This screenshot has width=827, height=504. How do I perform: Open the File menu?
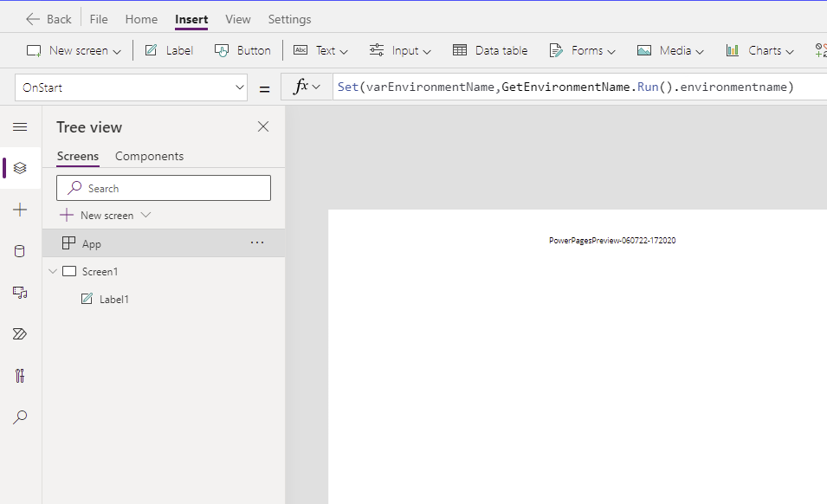coord(99,20)
